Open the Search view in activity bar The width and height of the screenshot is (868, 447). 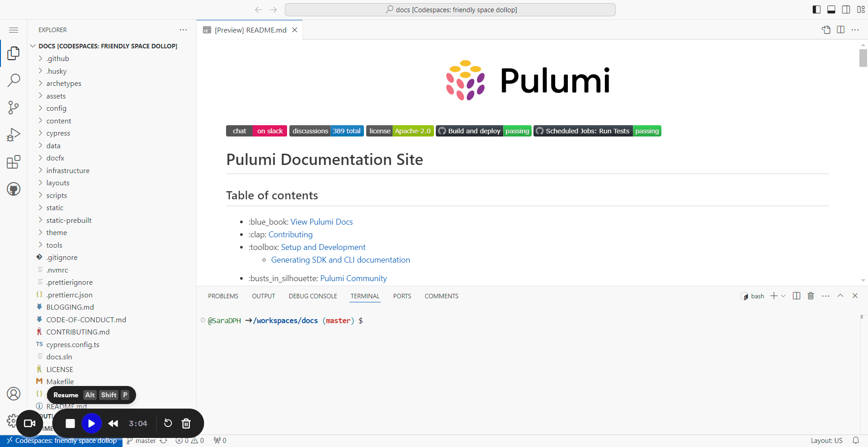[x=14, y=80]
